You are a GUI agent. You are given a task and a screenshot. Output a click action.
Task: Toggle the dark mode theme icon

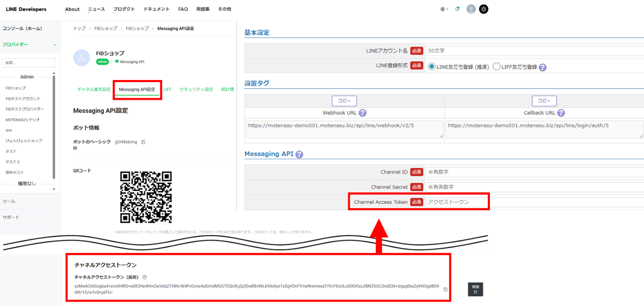pos(483,9)
